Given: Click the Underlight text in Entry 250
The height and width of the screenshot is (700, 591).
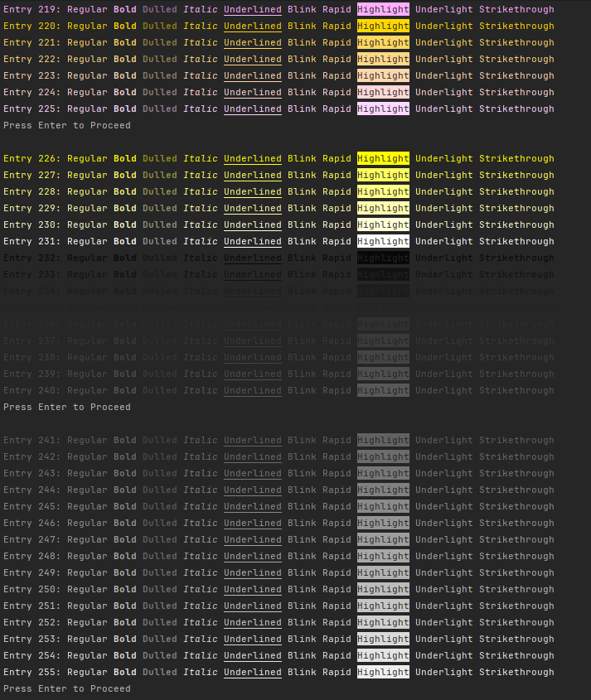Looking at the screenshot, I should point(443,589).
